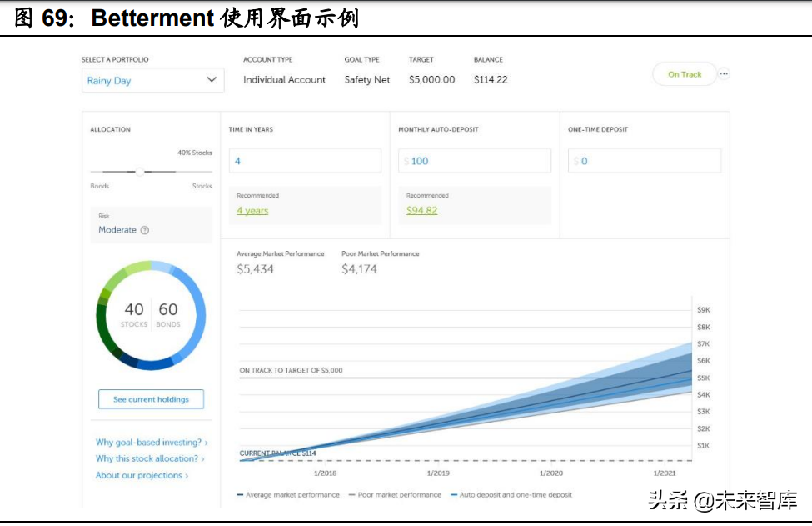Click the Moderate risk help icon

tap(145, 230)
